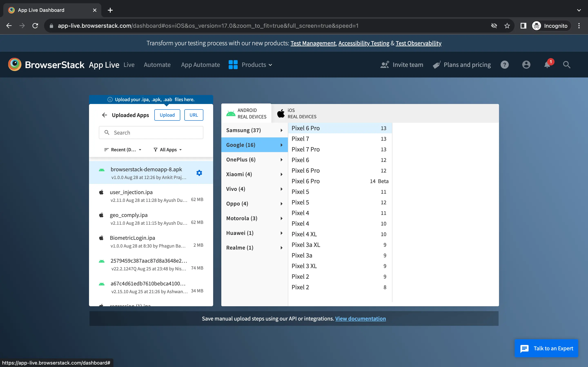588x367 pixels.
Task: Open the Recent sort dropdown
Action: click(x=123, y=150)
